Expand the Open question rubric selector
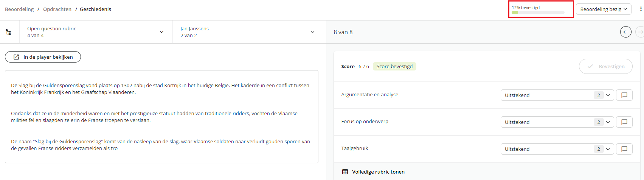 click(96, 32)
